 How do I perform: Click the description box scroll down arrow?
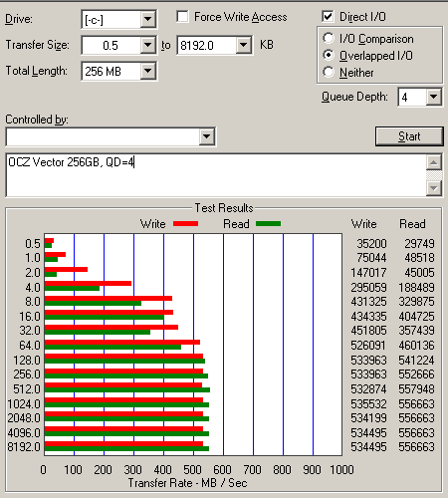click(x=434, y=188)
